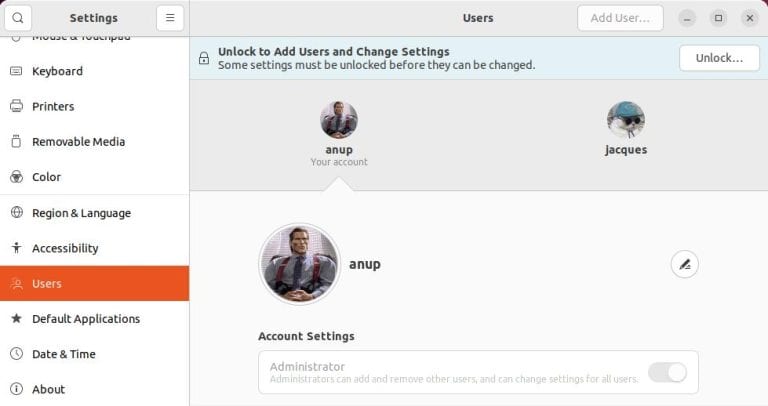Click the Keyboard icon in sidebar
Image resolution: width=768 pixels, height=406 pixels.
point(16,71)
